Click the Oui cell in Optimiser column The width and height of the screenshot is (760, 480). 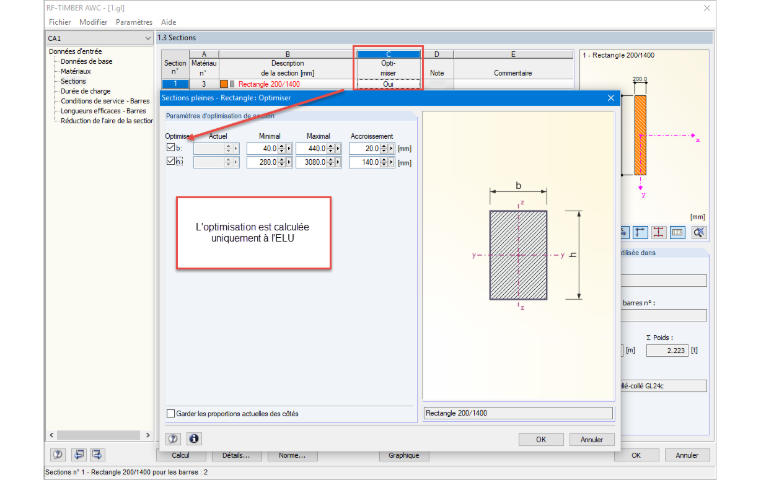click(x=388, y=84)
